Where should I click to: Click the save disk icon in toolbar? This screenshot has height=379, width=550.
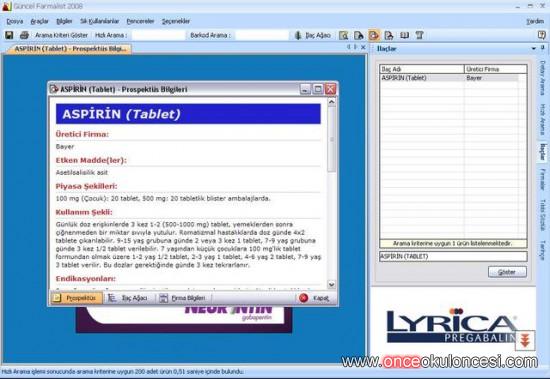[x=9, y=35]
